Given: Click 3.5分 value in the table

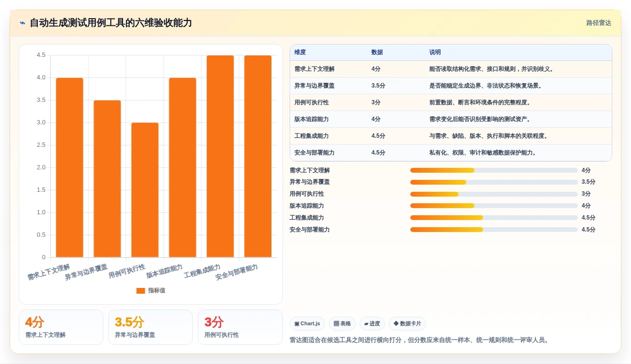Looking at the screenshot, I should pos(378,86).
